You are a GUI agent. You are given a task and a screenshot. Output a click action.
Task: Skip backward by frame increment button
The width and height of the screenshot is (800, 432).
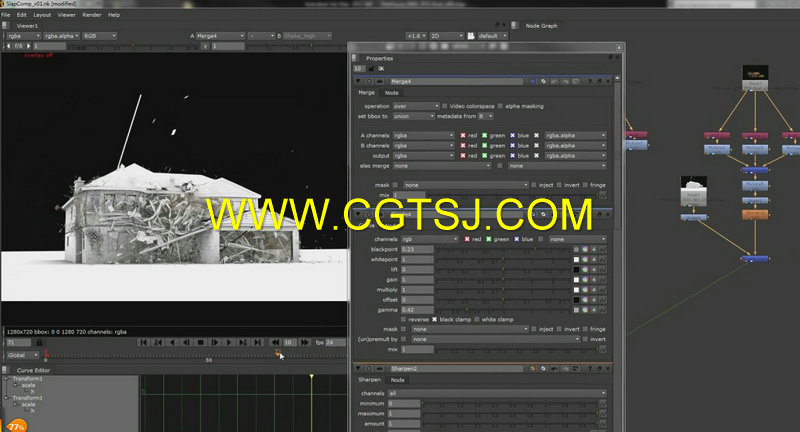(x=276, y=342)
